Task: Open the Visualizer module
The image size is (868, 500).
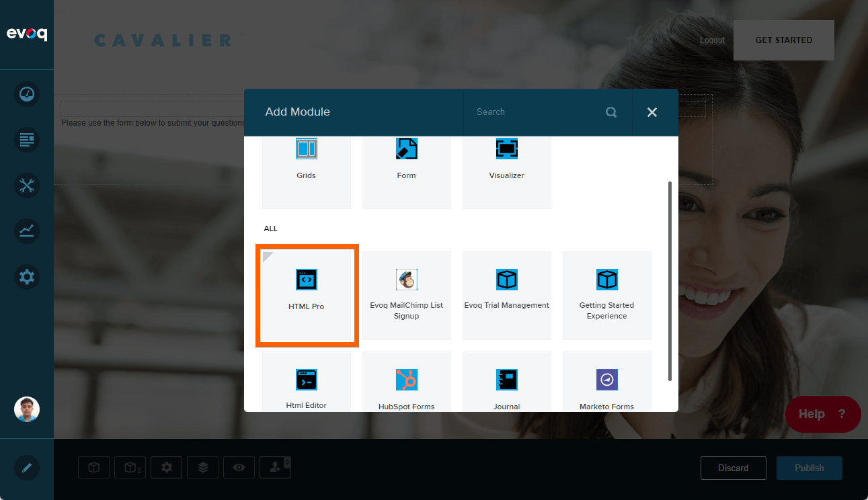Action: tap(506, 161)
